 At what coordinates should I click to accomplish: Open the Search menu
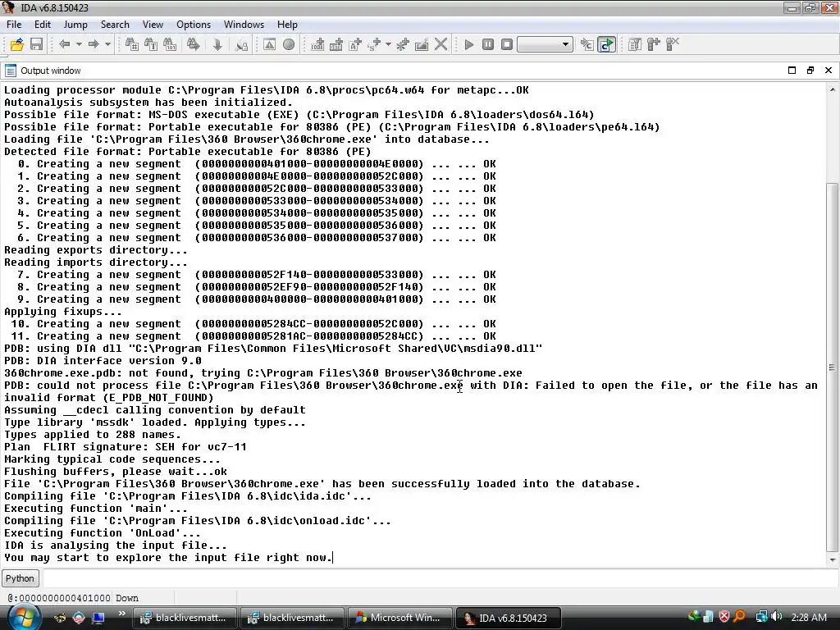tap(115, 25)
